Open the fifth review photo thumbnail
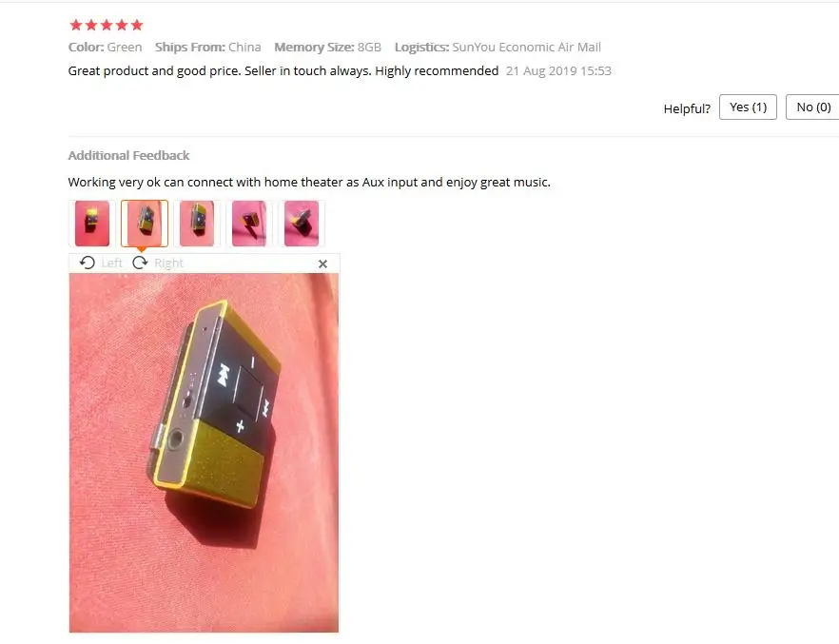Screen dimensions: 839x644 302,224
